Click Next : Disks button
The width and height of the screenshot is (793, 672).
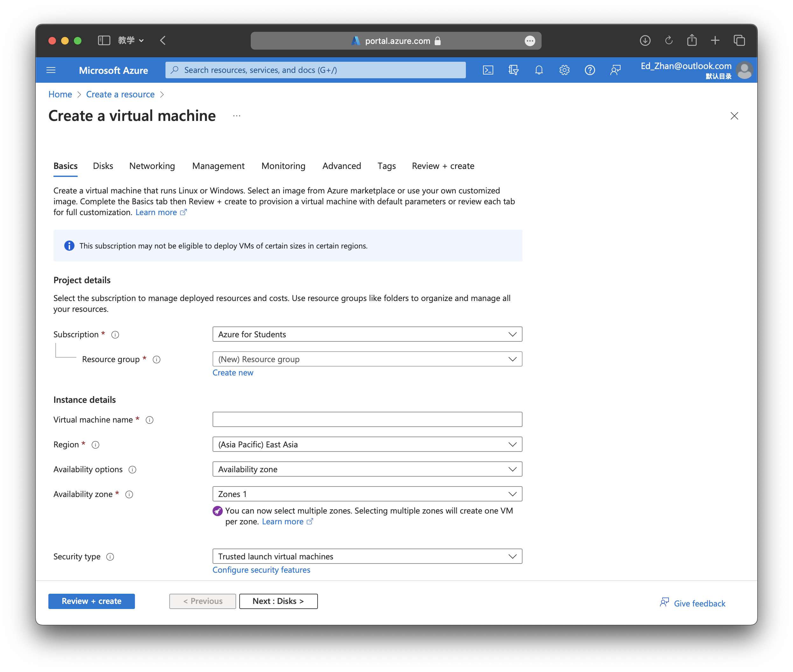coord(278,601)
